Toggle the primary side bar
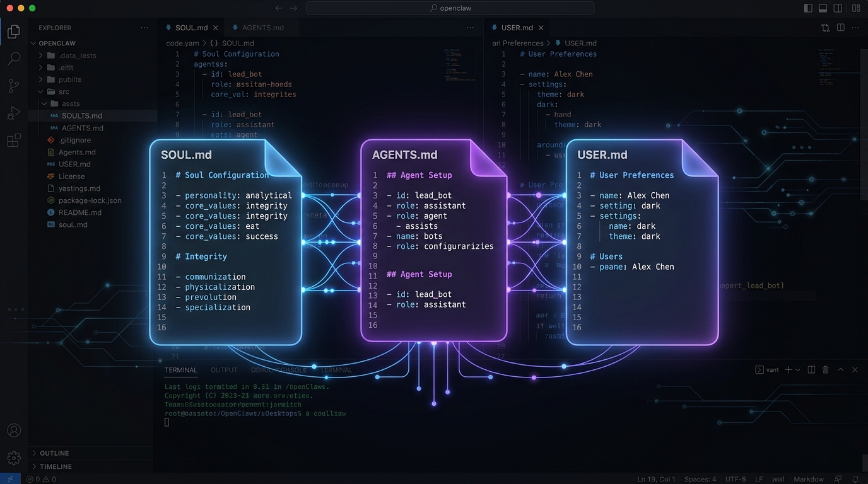This screenshot has height=484, width=868. pyautogui.click(x=808, y=8)
